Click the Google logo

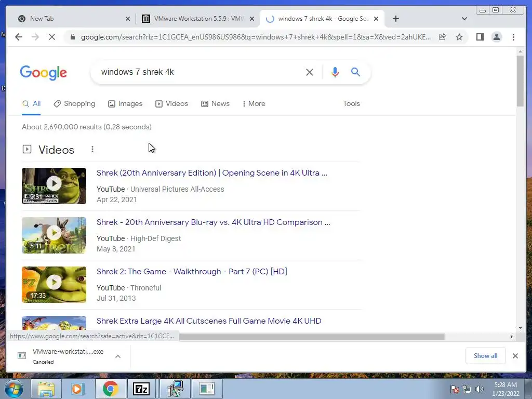pyautogui.click(x=44, y=73)
